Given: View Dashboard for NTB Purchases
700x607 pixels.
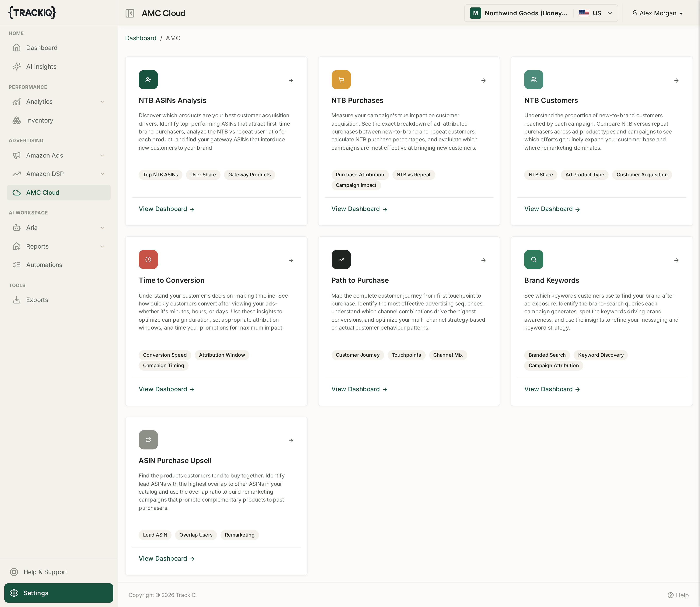Looking at the screenshot, I should point(359,209).
